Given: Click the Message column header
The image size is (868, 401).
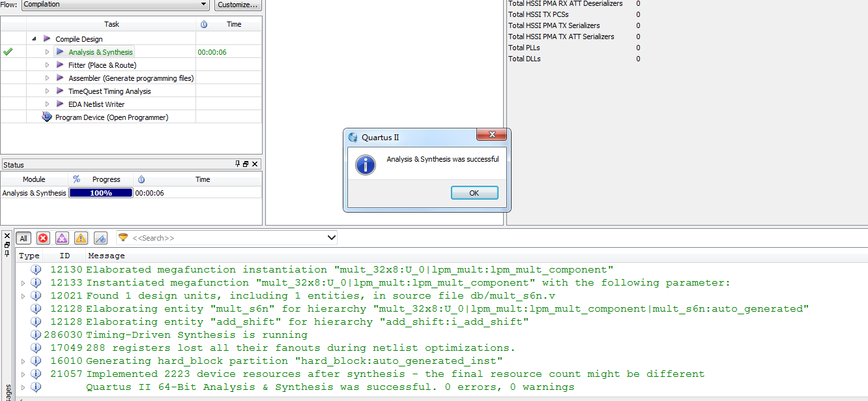Looking at the screenshot, I should [107, 256].
